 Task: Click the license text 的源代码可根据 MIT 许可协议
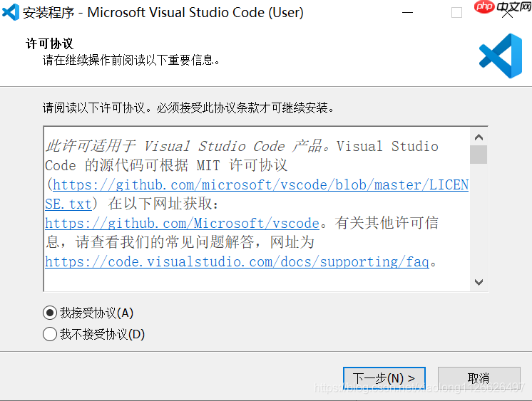tap(186, 165)
